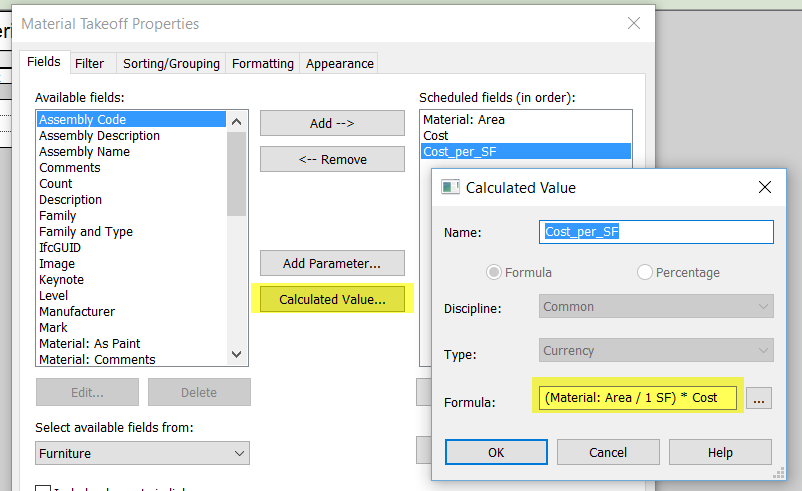Select Family and Type field
Screen dimensions: 802x491
coord(132,231)
